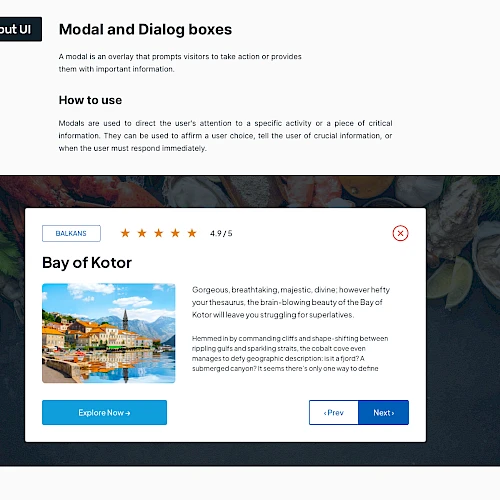
Task: Click the modal overview intro text
Action: point(180,63)
